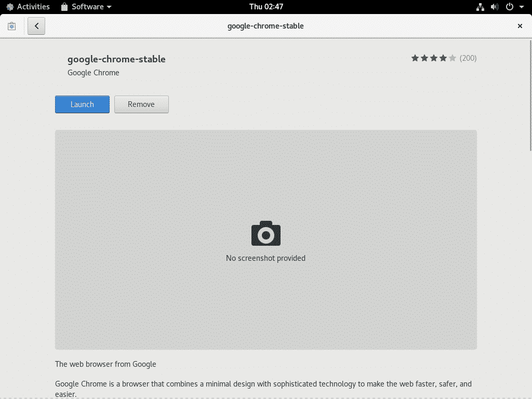Click the camera icon in screenshot placeholder
The width and height of the screenshot is (532, 399).
(266, 233)
